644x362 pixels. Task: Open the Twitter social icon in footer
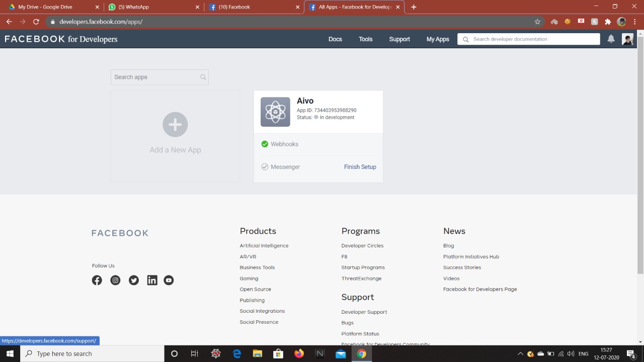click(x=134, y=280)
